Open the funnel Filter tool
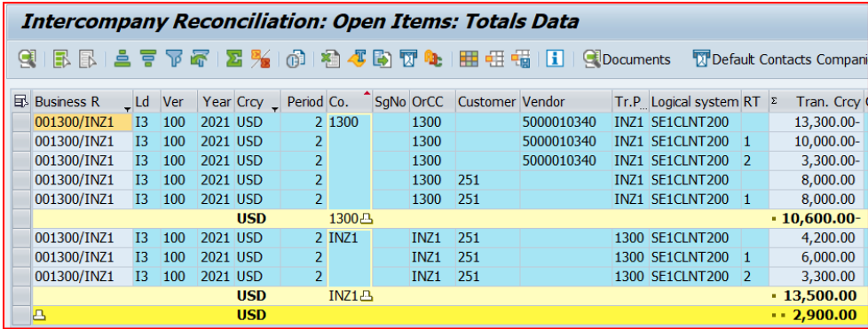868x329 pixels. (174, 59)
